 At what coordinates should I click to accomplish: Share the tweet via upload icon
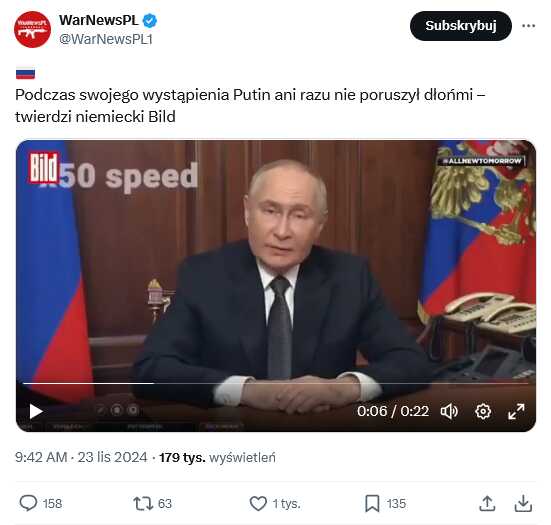tap(487, 503)
